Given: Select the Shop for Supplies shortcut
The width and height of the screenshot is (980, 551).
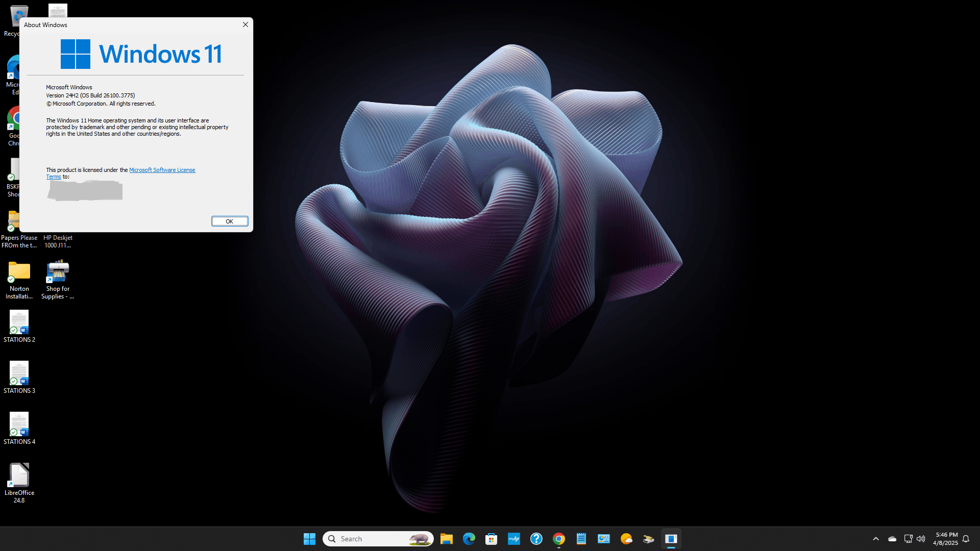Looking at the screenshot, I should pos(58,280).
